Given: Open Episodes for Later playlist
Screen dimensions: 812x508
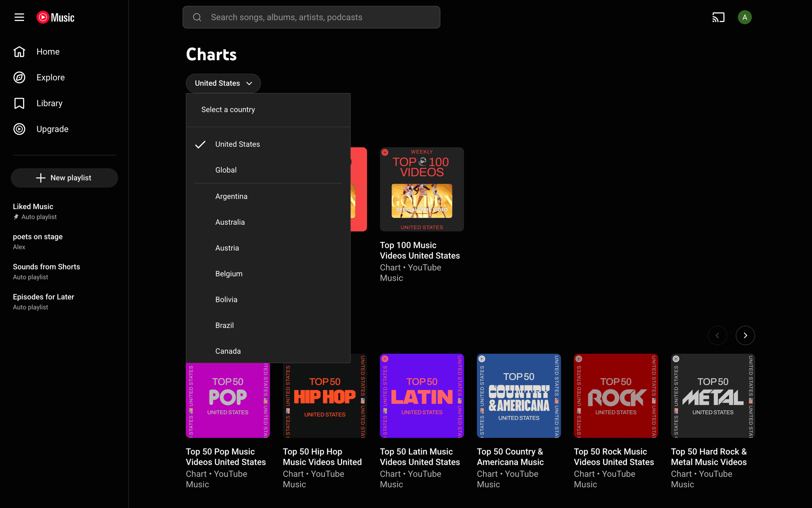Looking at the screenshot, I should (64, 301).
